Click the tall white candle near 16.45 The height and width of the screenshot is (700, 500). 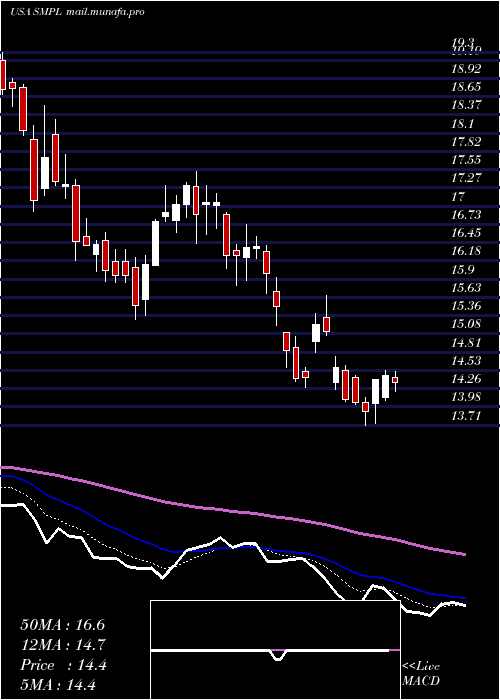point(155,243)
